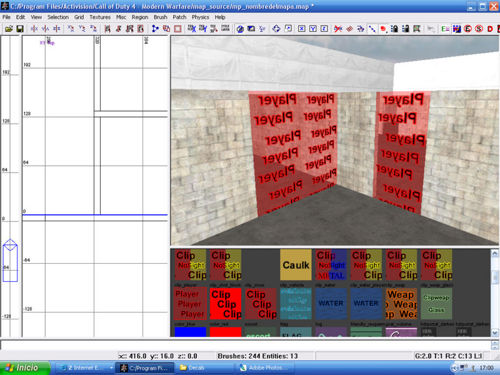Open the Brush menu
Screen dimensions: 500x375
pyautogui.click(x=160, y=17)
